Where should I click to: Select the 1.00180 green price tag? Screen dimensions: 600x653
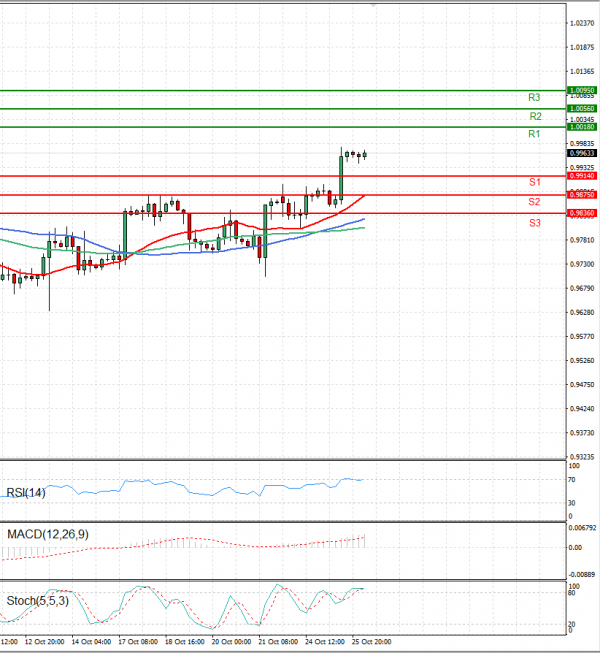click(581, 127)
